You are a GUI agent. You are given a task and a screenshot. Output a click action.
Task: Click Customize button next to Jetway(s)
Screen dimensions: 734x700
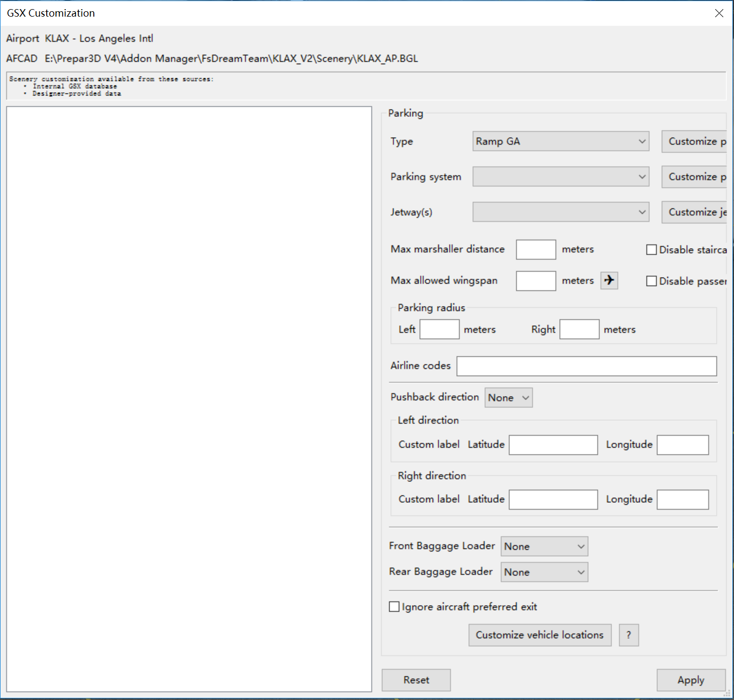695,212
